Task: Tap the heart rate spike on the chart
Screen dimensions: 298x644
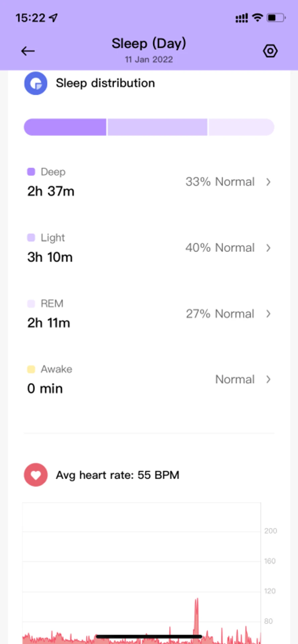Action: (x=196, y=617)
